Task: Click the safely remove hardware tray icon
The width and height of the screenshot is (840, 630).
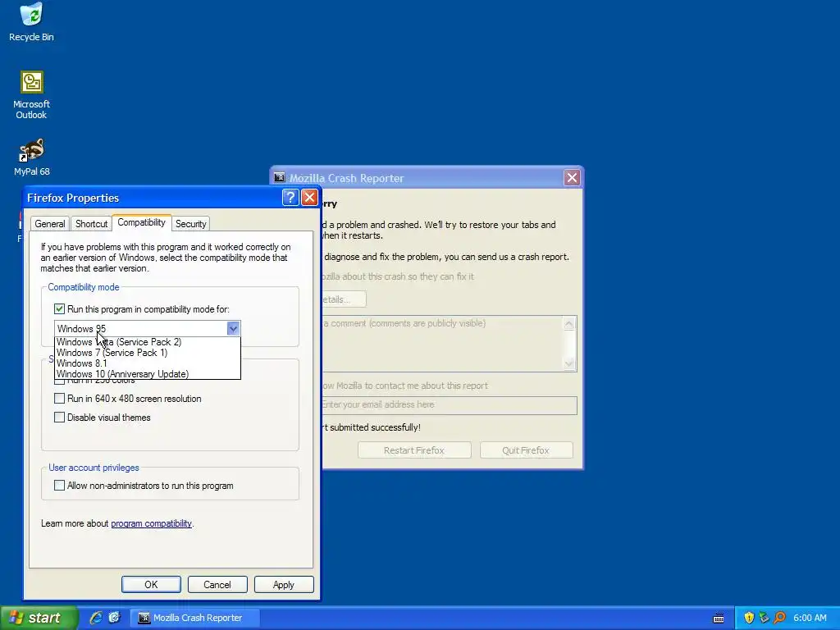Action: (x=764, y=618)
